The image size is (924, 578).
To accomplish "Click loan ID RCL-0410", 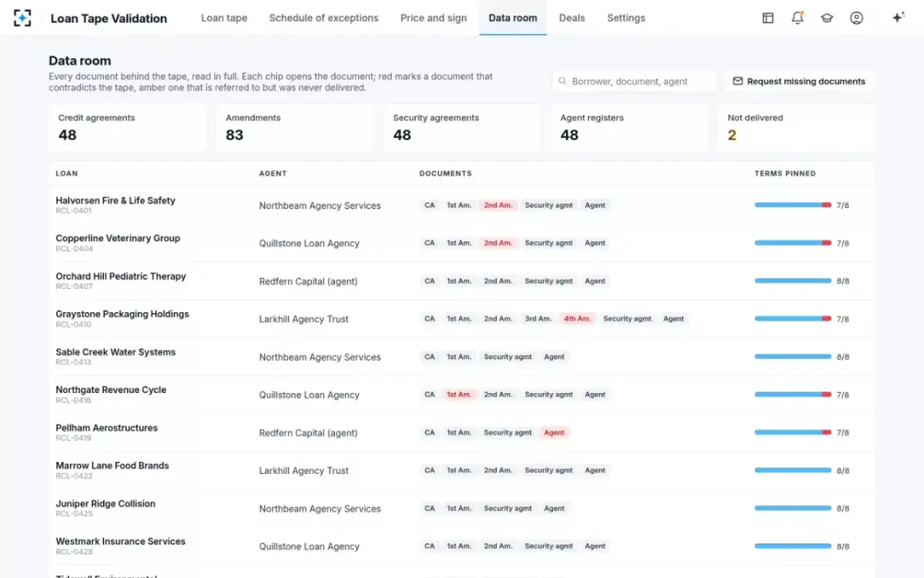I will [73, 324].
